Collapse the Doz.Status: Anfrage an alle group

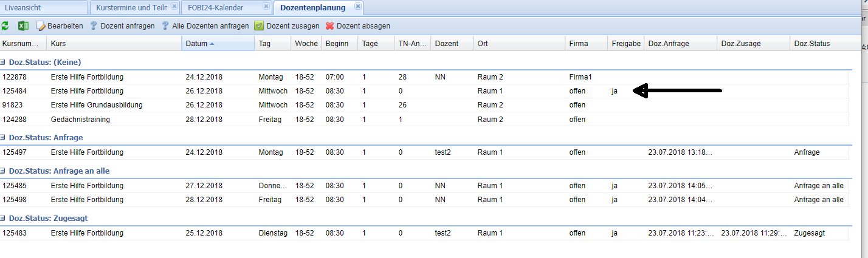click(x=3, y=171)
